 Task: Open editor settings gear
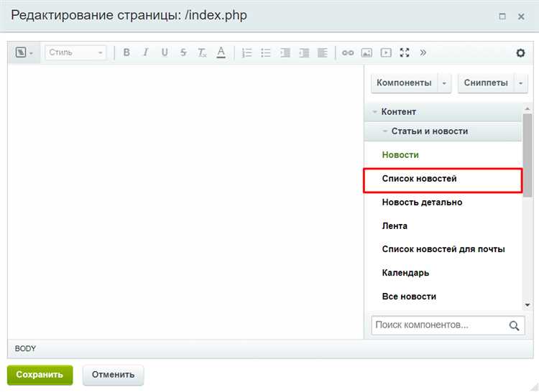click(520, 53)
